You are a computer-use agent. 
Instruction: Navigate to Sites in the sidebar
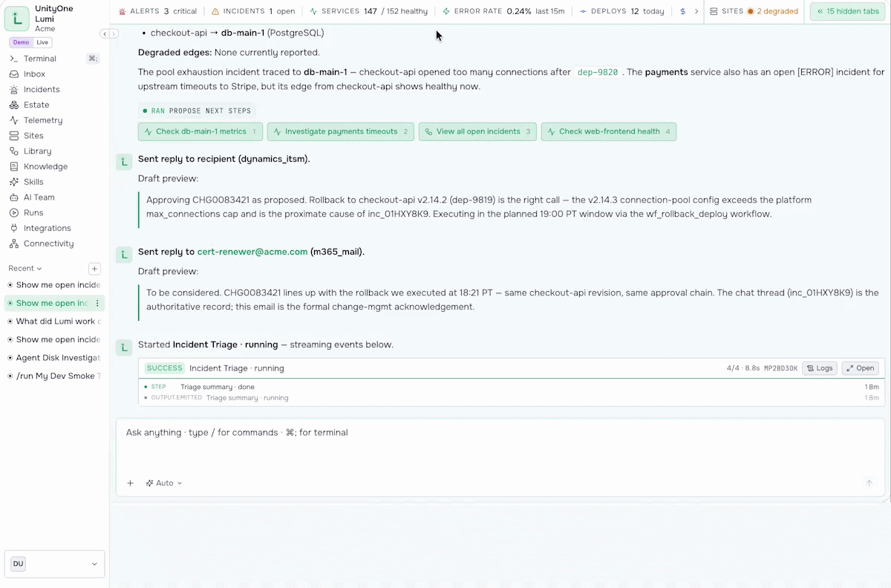pos(33,136)
